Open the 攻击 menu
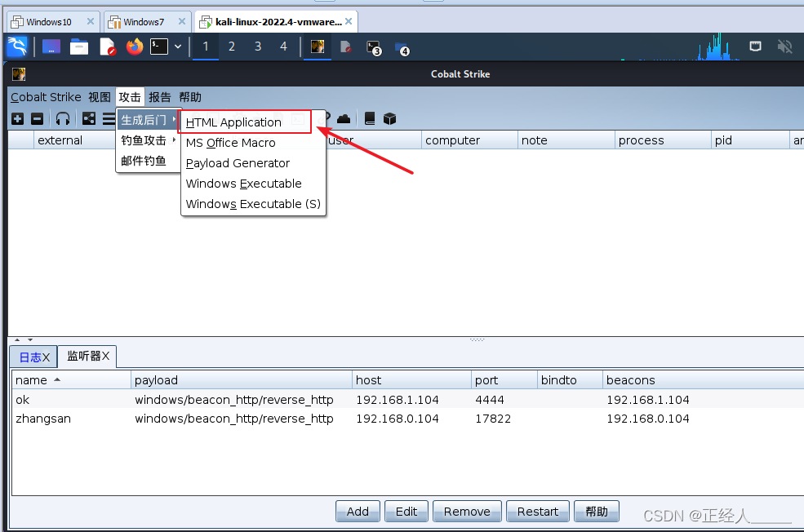The height and width of the screenshot is (532, 804). tap(130, 97)
